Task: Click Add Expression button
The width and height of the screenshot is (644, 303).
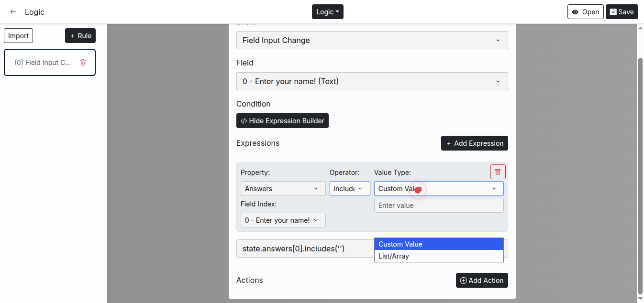Action: [x=474, y=143]
